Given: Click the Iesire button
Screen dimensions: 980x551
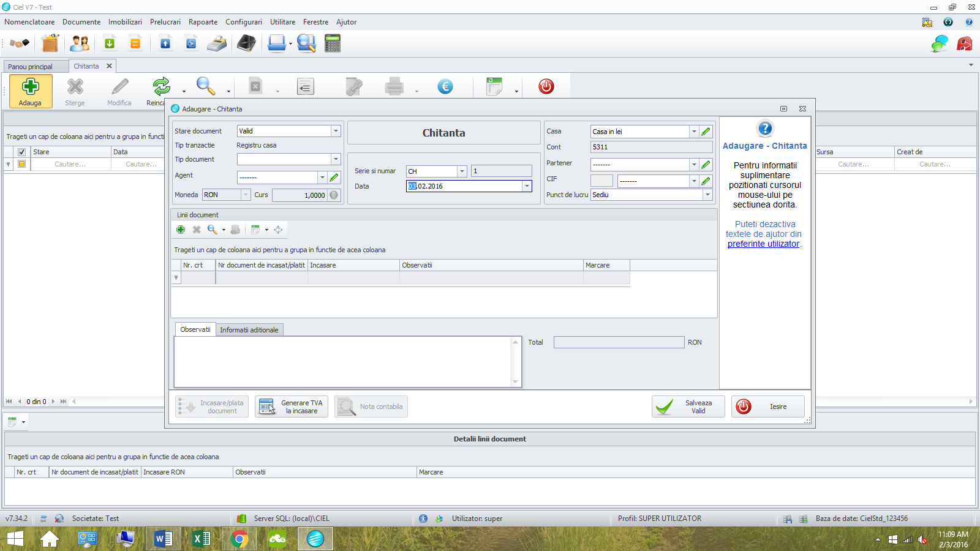Looking at the screenshot, I should click(768, 407).
